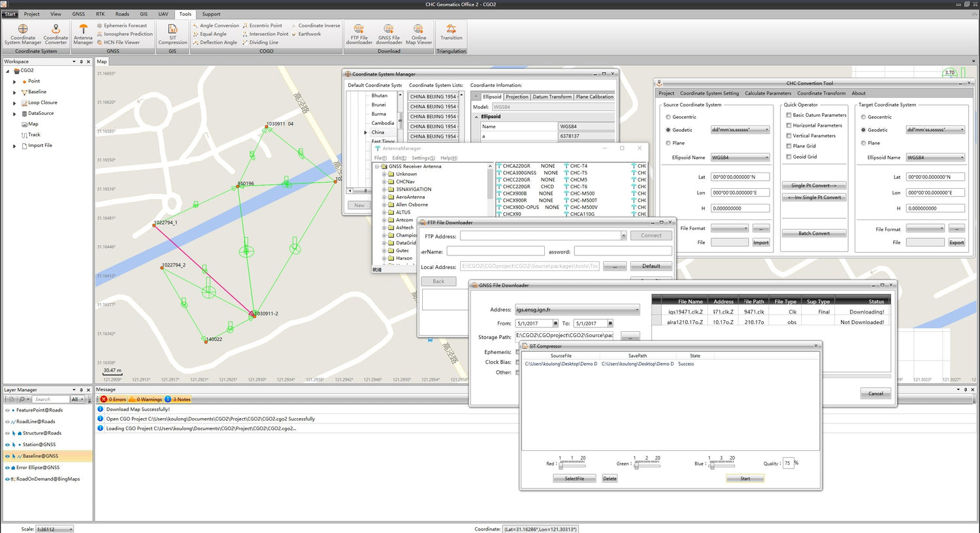This screenshot has width=980, height=533.
Task: Enable Basic Datum Parameters checkbox
Action: pyautogui.click(x=787, y=115)
